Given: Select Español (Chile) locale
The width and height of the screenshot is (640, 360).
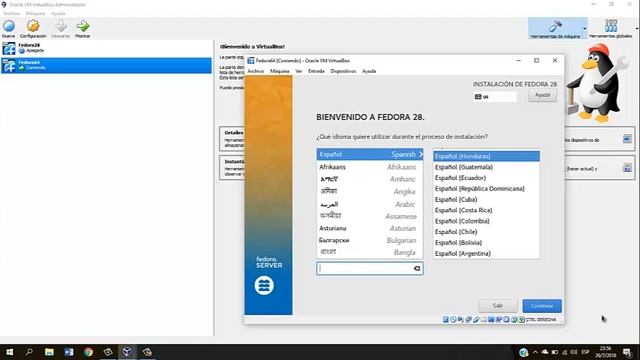Looking at the screenshot, I should pyautogui.click(x=487, y=232).
